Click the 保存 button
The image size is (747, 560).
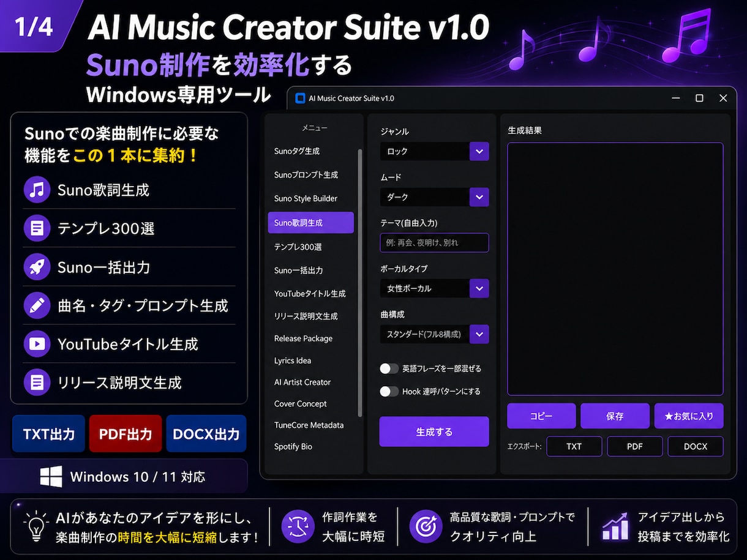pyautogui.click(x=615, y=416)
